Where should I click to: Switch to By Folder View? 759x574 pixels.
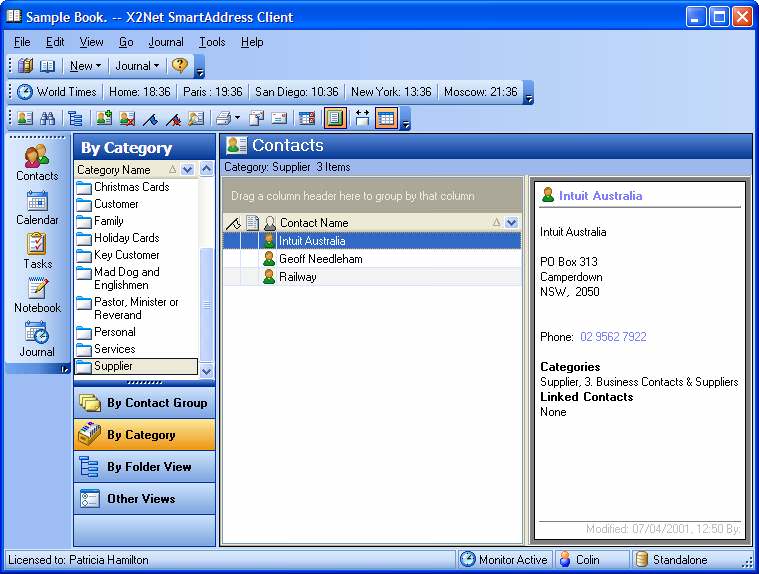coord(144,467)
